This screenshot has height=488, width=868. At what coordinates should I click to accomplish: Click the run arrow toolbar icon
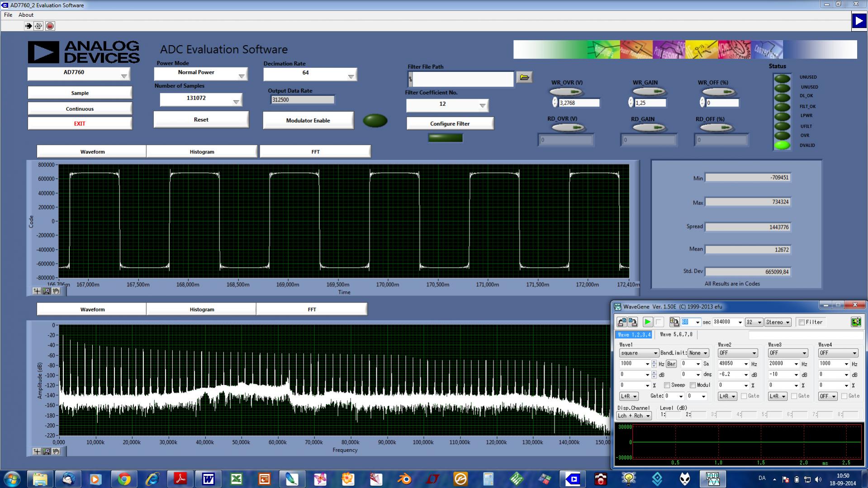point(28,26)
